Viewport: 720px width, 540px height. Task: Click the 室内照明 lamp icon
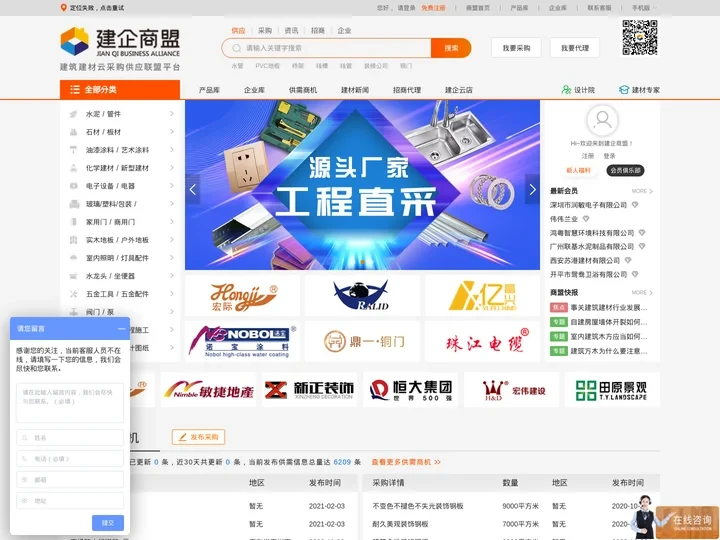(73, 258)
